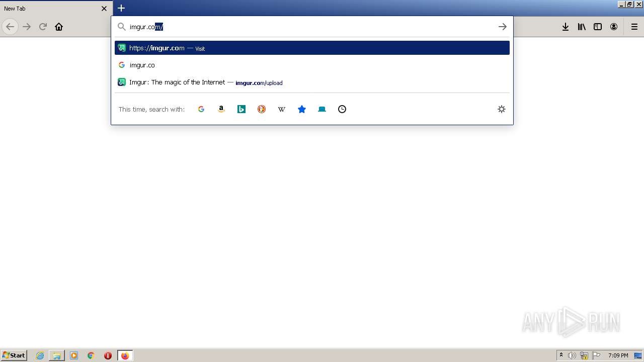Image resolution: width=644 pixels, height=362 pixels.
Task: Launch Opera from the taskbar
Action: [108, 355]
